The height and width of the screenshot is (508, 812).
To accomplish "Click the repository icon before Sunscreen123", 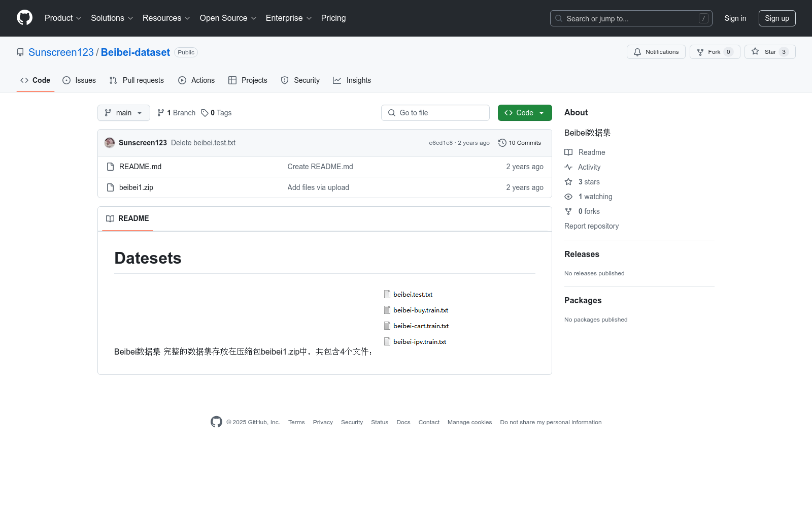I will [20, 52].
